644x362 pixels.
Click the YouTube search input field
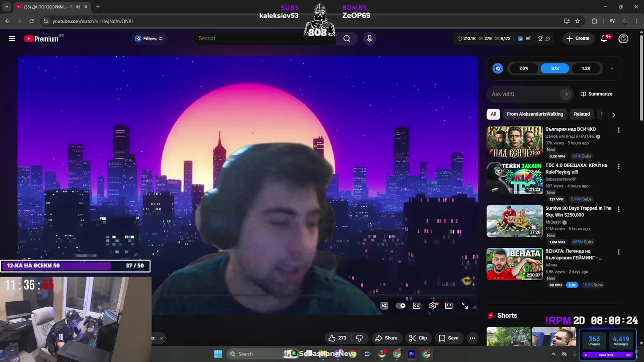(265, 38)
